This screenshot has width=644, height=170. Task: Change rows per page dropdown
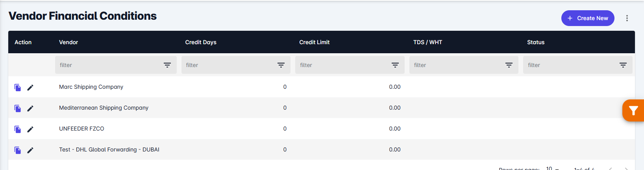[x=552, y=168]
